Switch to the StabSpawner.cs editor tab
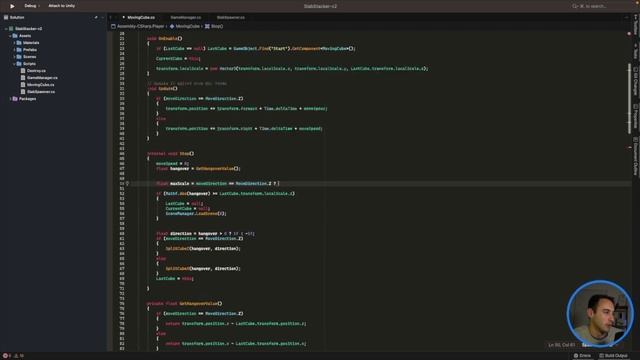The width and height of the screenshot is (640, 360). [231, 18]
